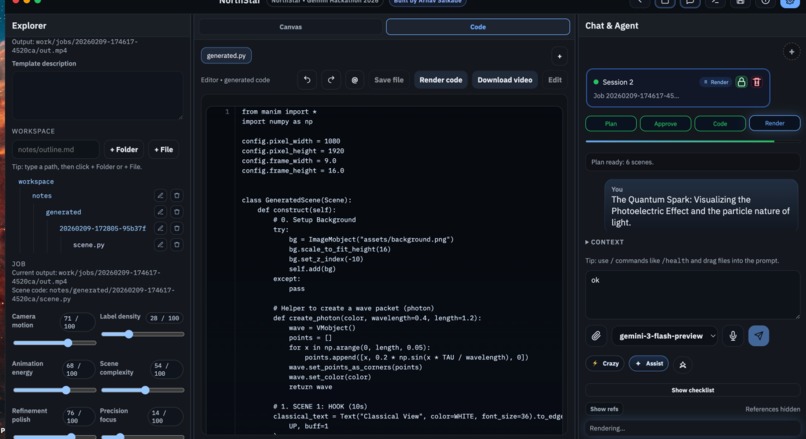
Task: Enable Crazy mode
Action: click(605, 363)
